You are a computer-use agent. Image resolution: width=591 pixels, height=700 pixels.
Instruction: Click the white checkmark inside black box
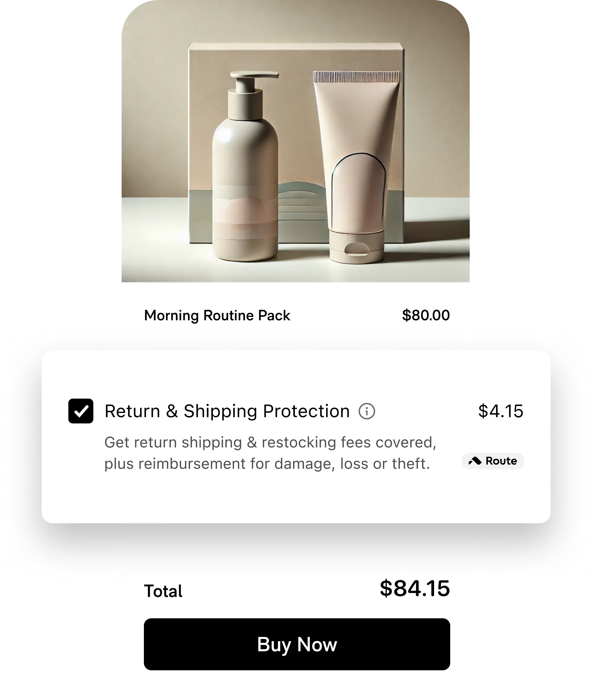tap(81, 411)
